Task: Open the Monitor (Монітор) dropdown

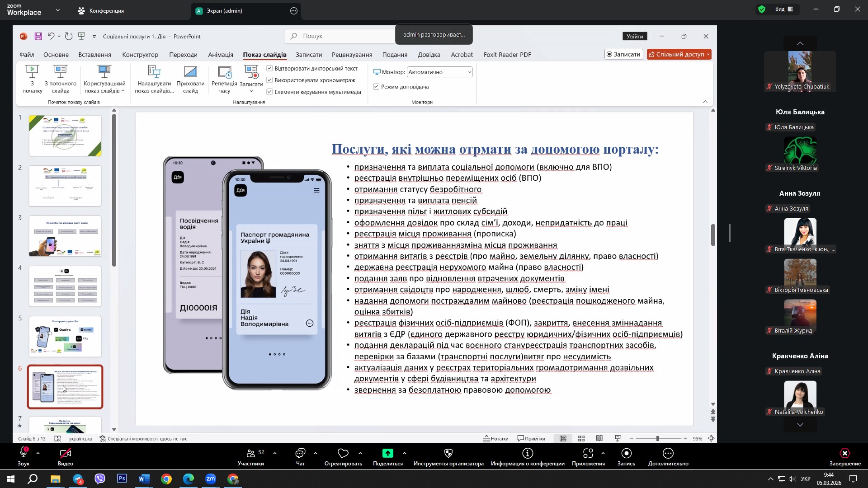Action: tap(439, 72)
